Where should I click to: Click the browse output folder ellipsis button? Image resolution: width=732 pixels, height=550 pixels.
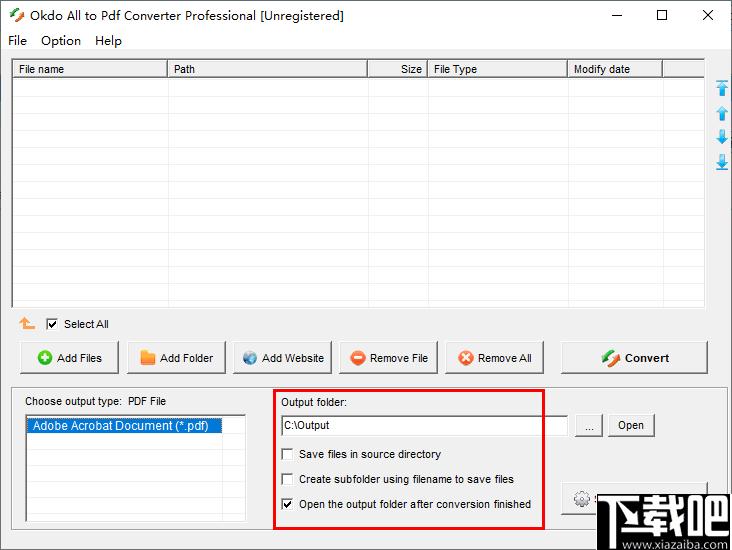589,425
